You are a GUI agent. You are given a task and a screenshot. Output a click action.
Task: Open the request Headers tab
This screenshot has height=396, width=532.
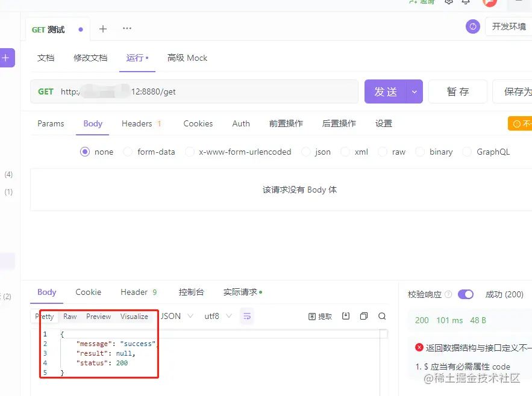tap(141, 124)
